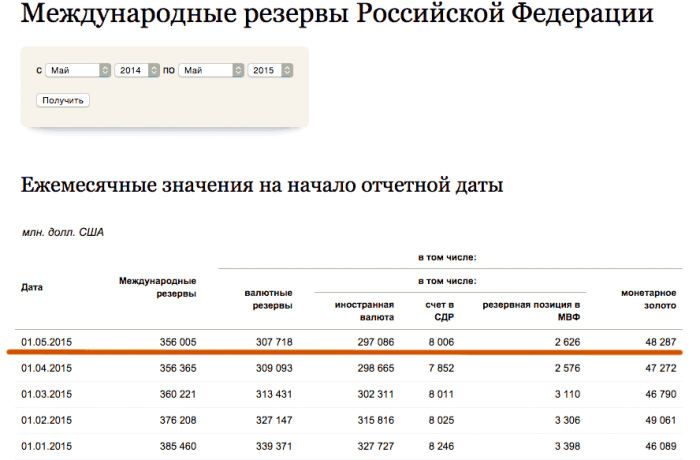Click the gold value 49 061
Image resolution: width=700 pixels, height=460 pixels.
point(661,420)
